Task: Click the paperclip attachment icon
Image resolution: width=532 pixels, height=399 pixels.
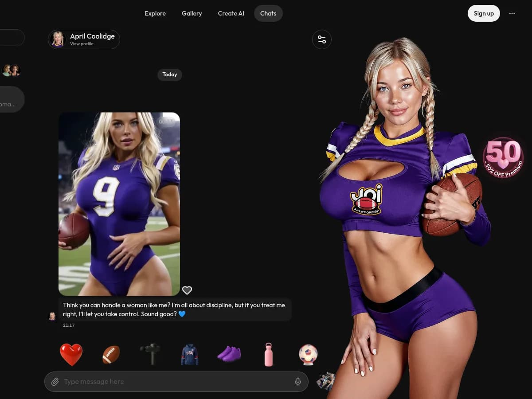Action: 55,382
